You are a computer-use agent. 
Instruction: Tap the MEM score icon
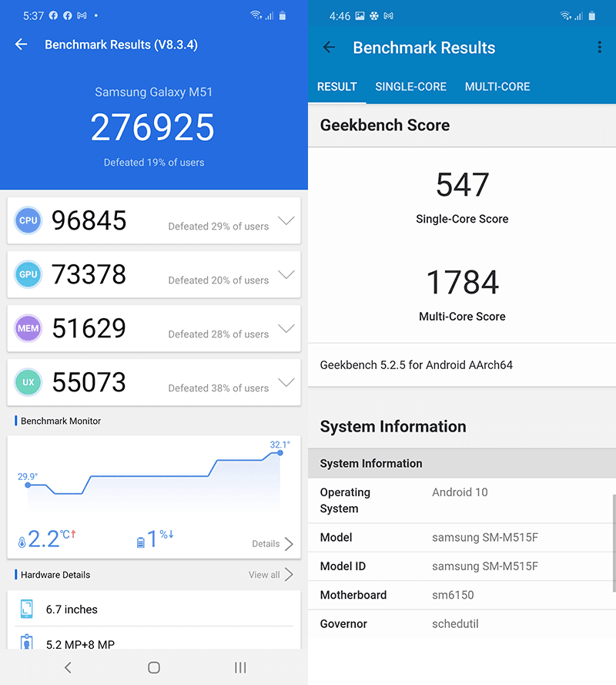(28, 328)
